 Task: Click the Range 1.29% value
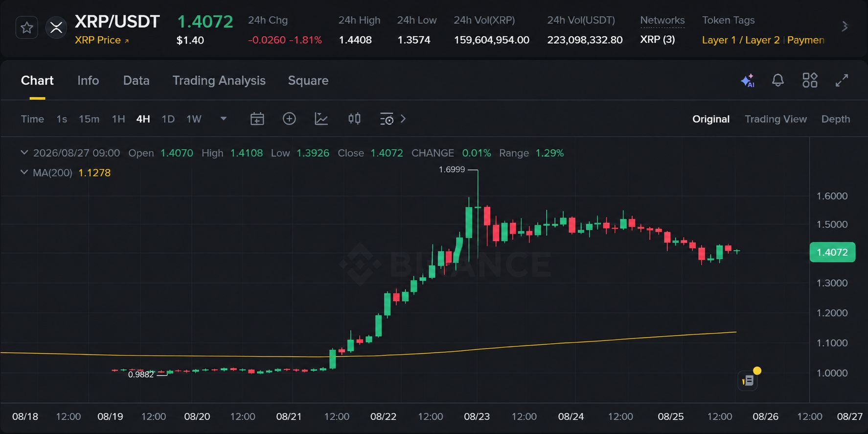point(549,153)
